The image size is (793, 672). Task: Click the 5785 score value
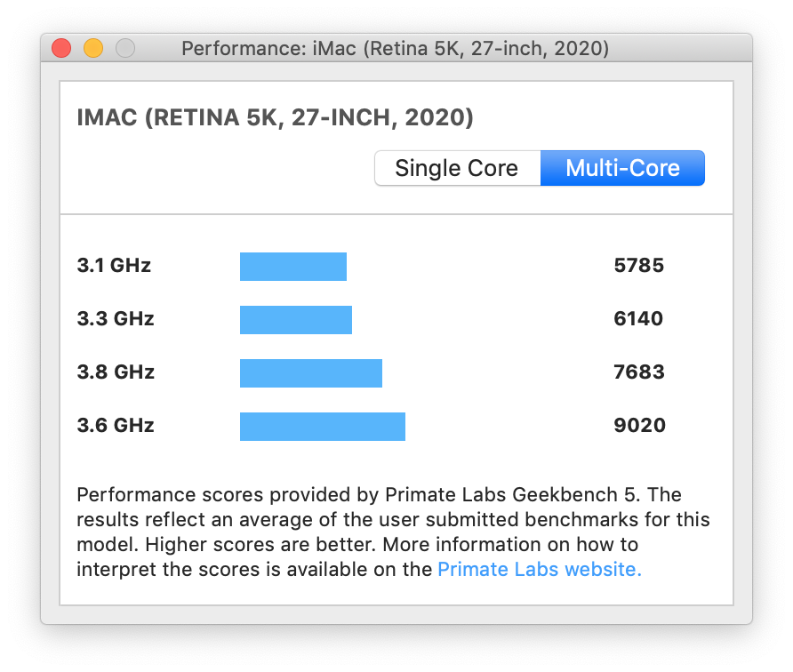tap(638, 266)
